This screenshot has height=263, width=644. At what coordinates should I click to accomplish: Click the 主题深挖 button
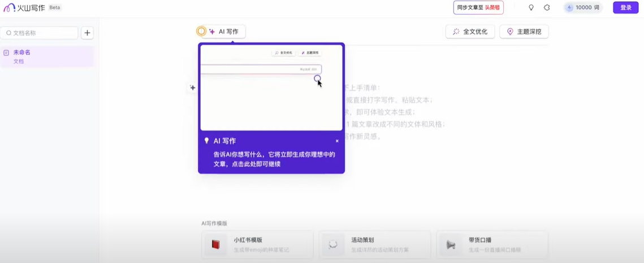point(524,32)
